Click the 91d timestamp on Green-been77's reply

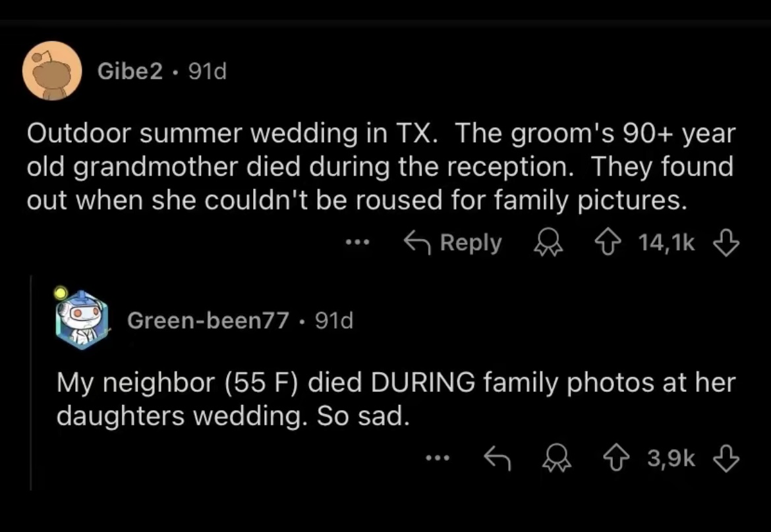pos(334,321)
